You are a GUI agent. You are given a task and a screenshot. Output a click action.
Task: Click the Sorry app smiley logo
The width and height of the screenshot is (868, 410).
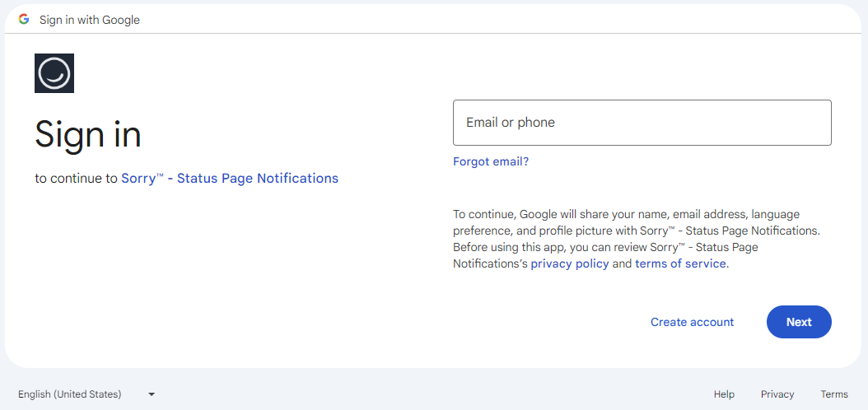pos(54,73)
